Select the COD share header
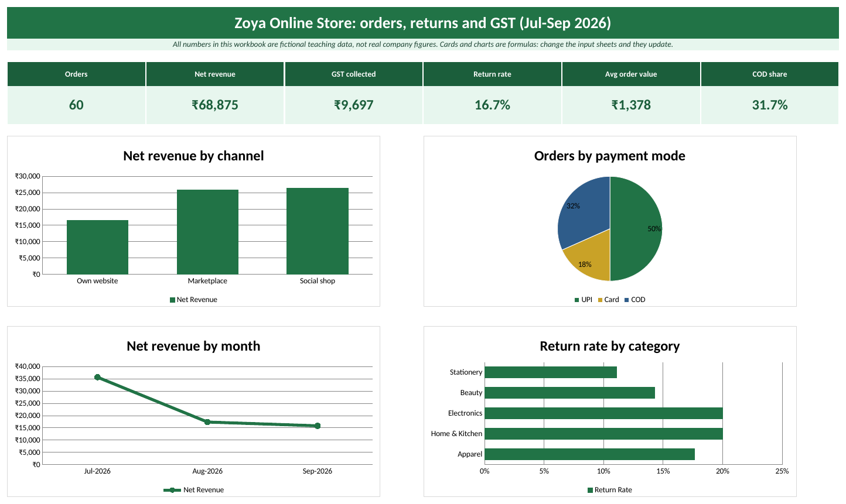This screenshot has width=846, height=504. pos(770,74)
